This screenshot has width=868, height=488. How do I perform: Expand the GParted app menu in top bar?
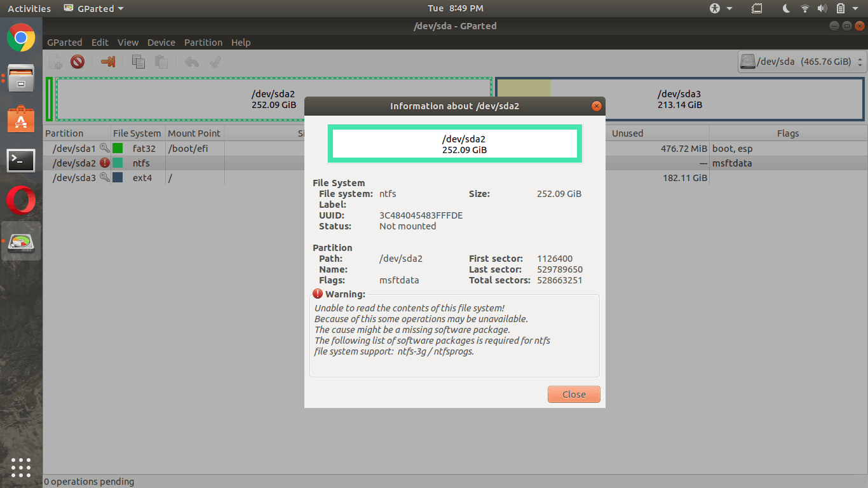click(x=94, y=8)
